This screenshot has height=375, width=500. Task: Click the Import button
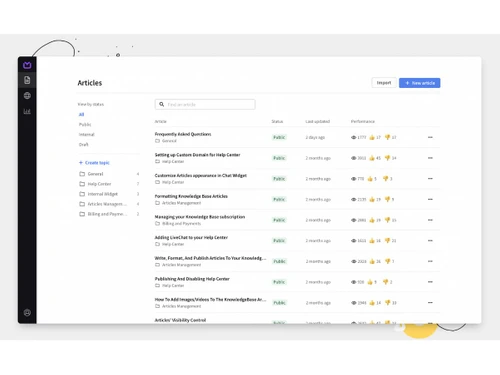pyautogui.click(x=384, y=83)
